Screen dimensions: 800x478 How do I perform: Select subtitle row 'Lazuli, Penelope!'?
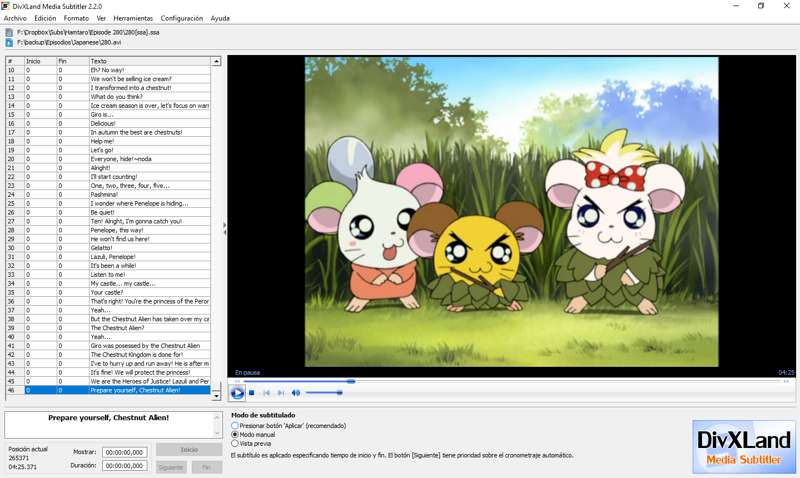(x=108, y=257)
